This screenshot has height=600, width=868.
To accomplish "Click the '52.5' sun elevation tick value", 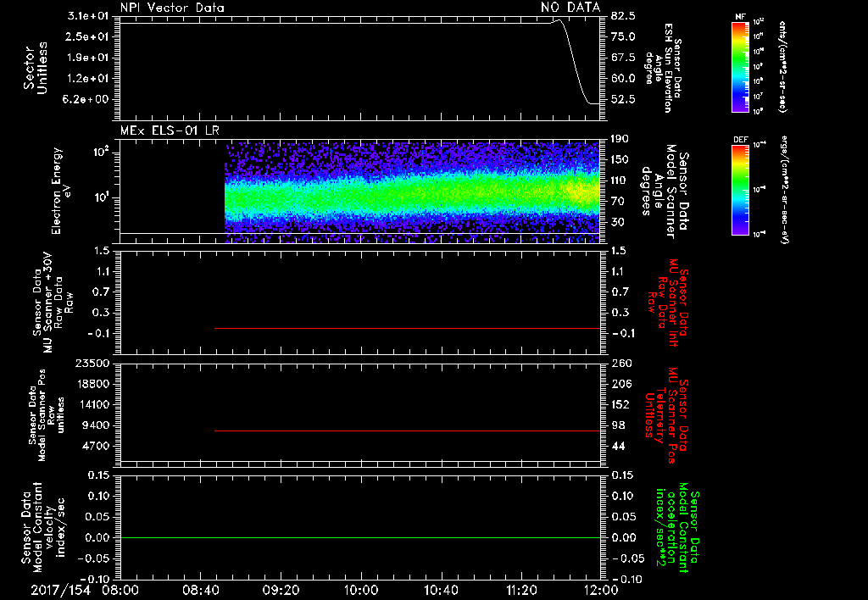I will pyautogui.click(x=623, y=99).
